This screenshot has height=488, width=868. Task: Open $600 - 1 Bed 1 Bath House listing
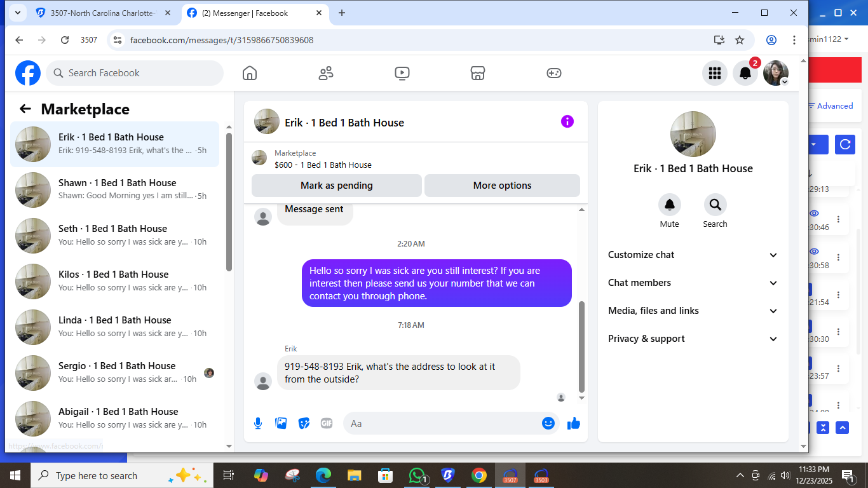point(323,165)
